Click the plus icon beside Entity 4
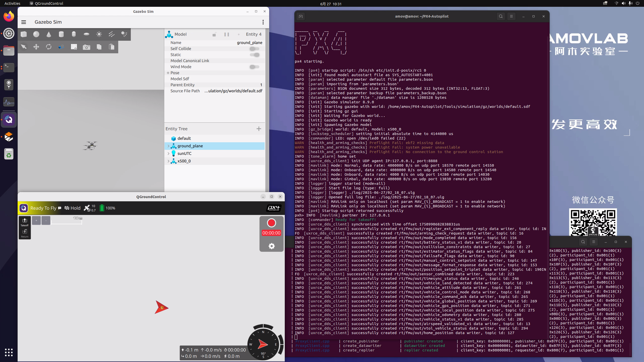644x362 pixels. click(239, 34)
